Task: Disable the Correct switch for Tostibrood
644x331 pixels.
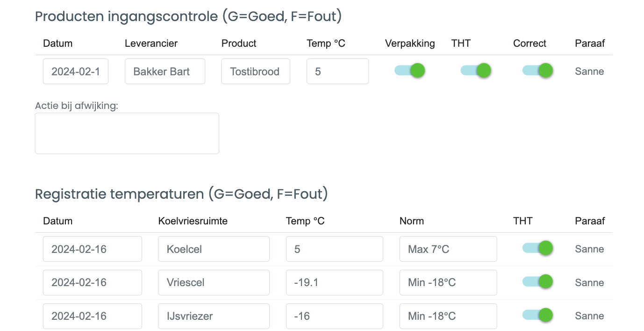Action: 537,71
